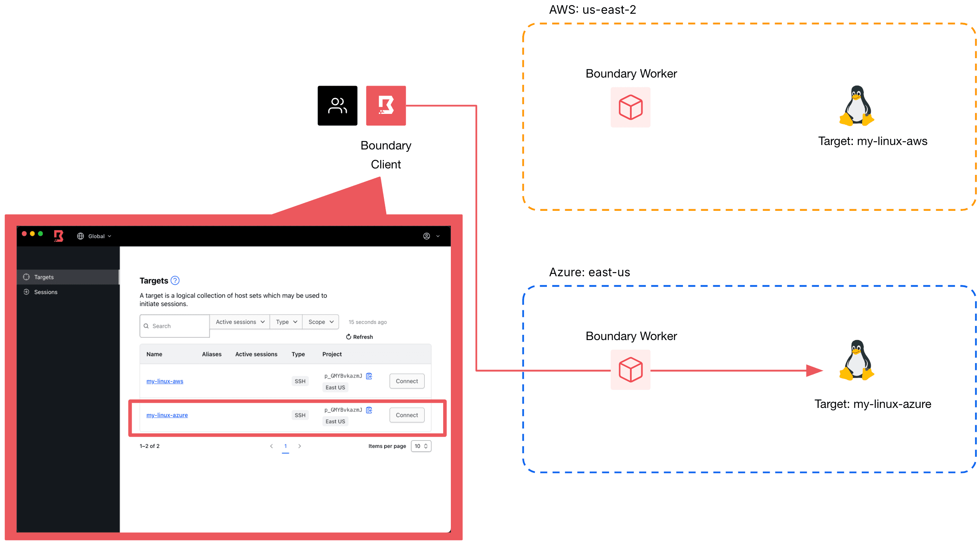This screenshot has height=542, width=980.
Task: Click the Targets help question mark icon
Action: 175,280
